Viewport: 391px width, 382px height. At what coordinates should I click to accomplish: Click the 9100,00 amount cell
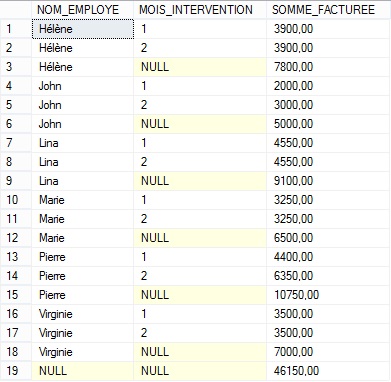[329, 181]
